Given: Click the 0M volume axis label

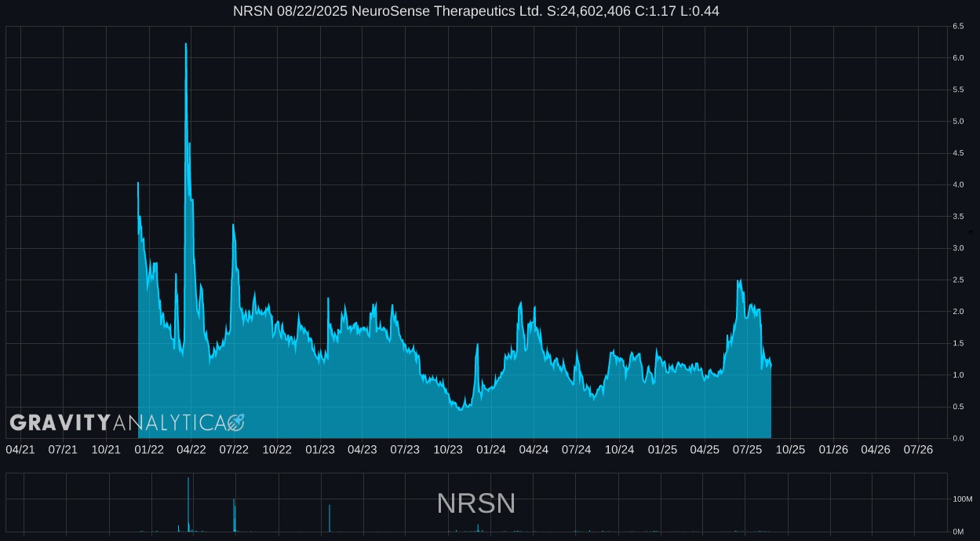Looking at the screenshot, I should pyautogui.click(x=958, y=532).
